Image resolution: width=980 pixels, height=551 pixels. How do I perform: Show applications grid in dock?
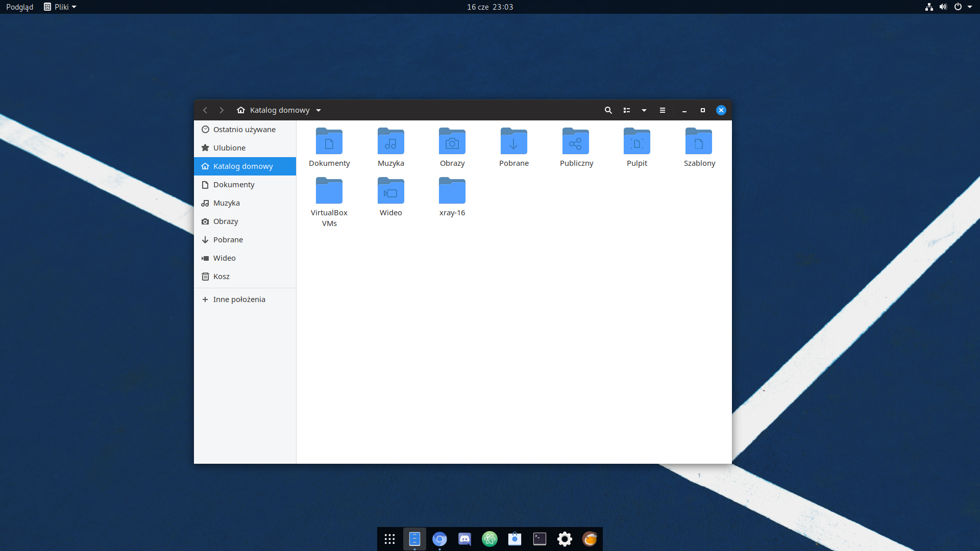389,539
